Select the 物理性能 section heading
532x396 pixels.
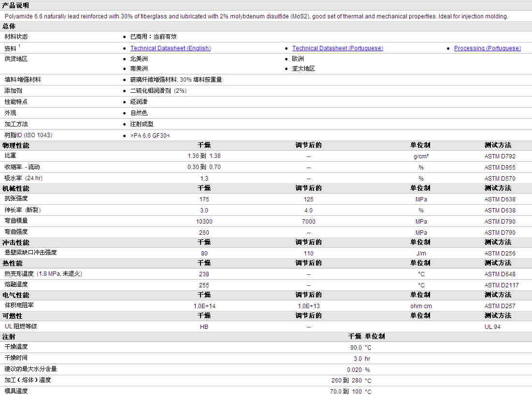point(15,145)
